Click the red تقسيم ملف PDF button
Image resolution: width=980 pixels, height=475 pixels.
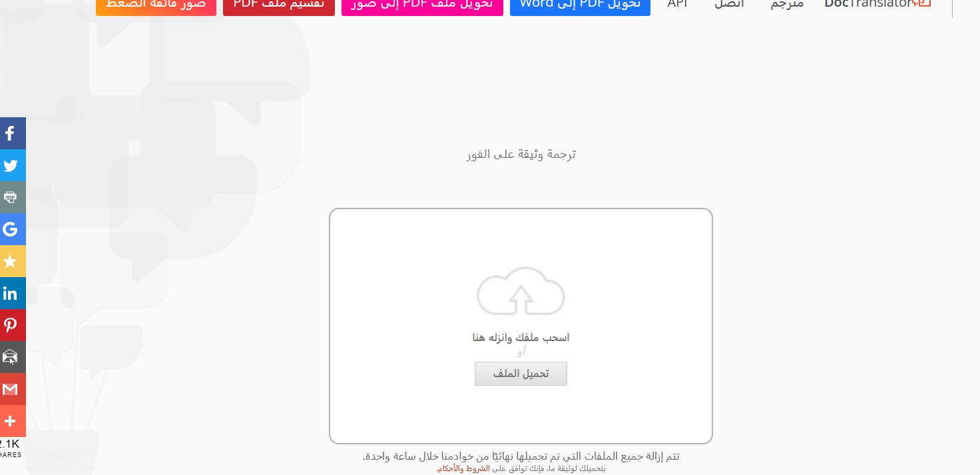[x=279, y=5]
